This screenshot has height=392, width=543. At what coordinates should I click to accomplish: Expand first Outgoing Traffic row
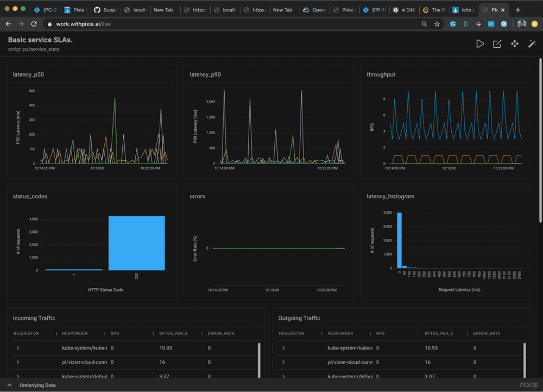click(x=283, y=347)
